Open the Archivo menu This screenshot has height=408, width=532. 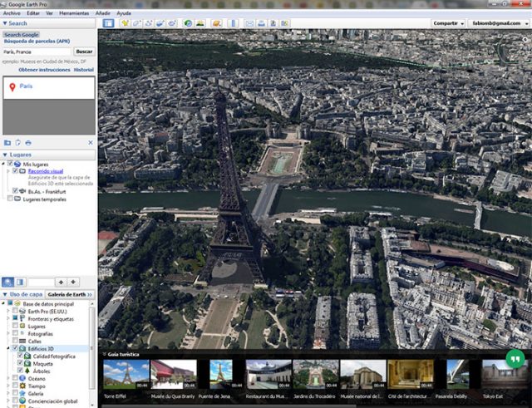point(12,13)
